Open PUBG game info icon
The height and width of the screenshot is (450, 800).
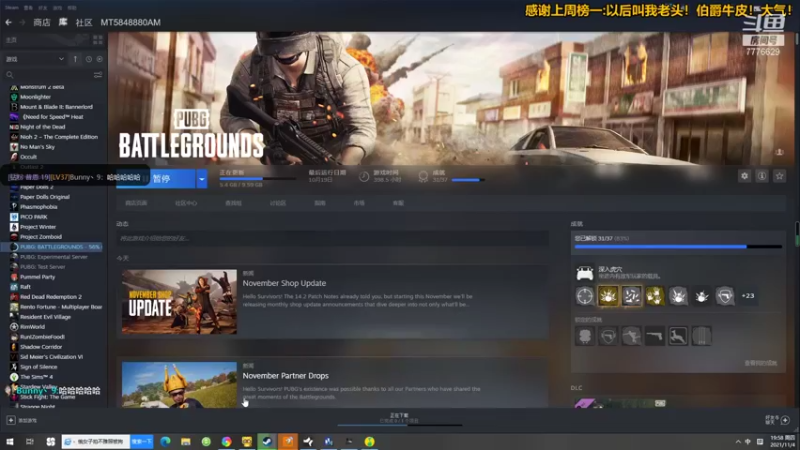[x=762, y=176]
